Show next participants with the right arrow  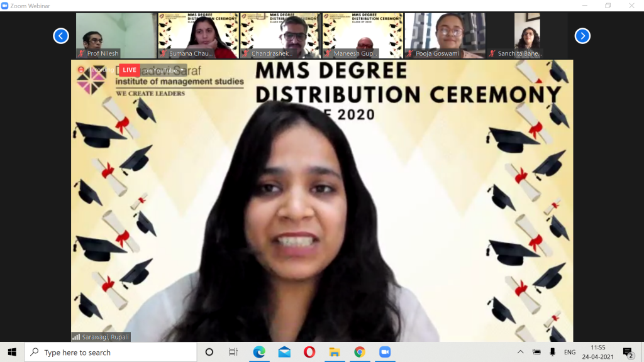582,36
